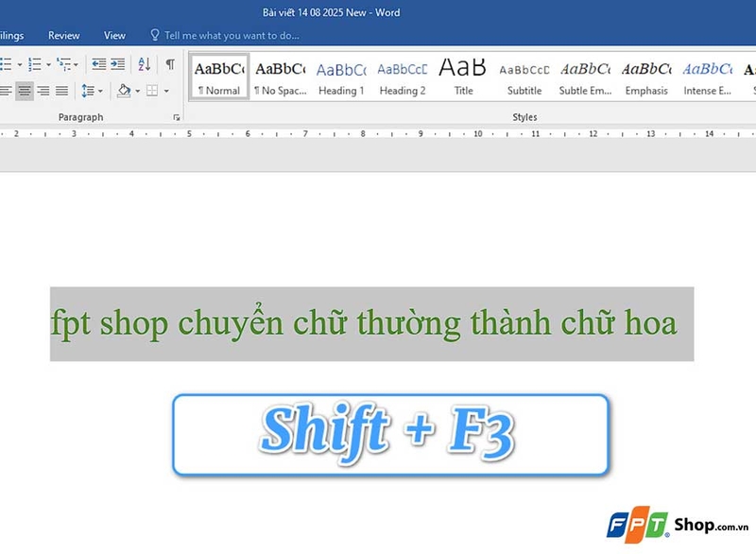
Task: Select the Bullets list icon
Action: pyautogui.click(x=8, y=65)
